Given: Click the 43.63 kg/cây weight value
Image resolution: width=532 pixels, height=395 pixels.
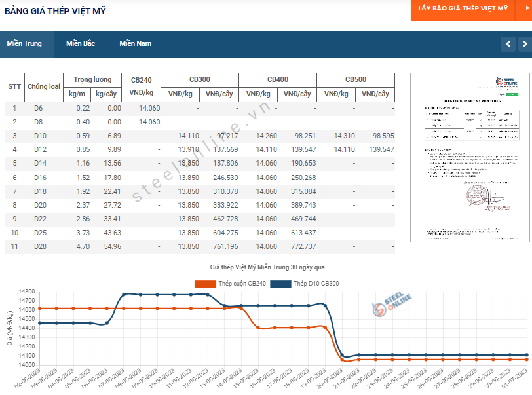Looking at the screenshot, I should [x=112, y=233].
